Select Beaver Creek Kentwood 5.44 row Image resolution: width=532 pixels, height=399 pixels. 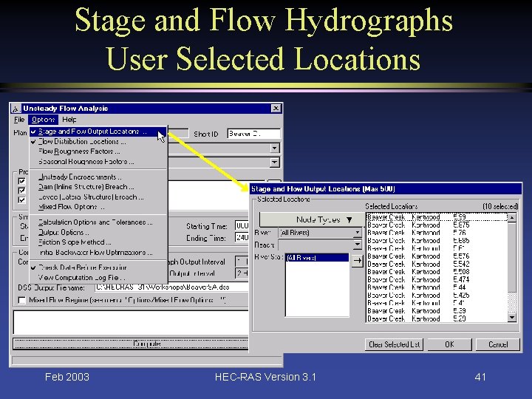pos(437,287)
